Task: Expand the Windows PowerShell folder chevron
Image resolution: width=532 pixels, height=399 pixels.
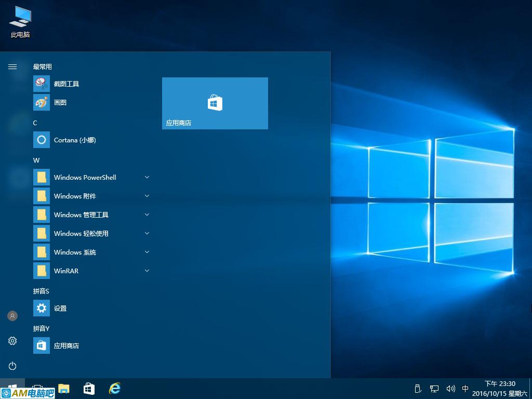Action: coord(147,177)
